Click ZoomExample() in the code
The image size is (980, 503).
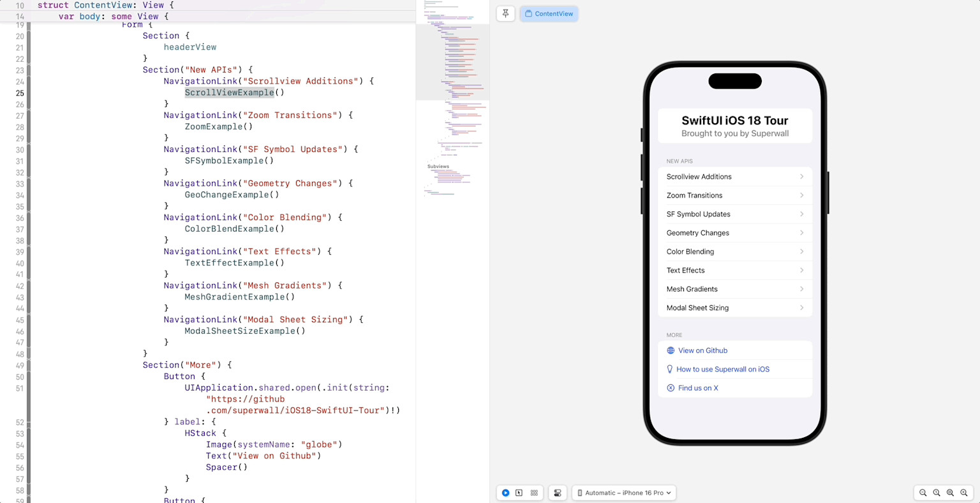click(x=219, y=126)
